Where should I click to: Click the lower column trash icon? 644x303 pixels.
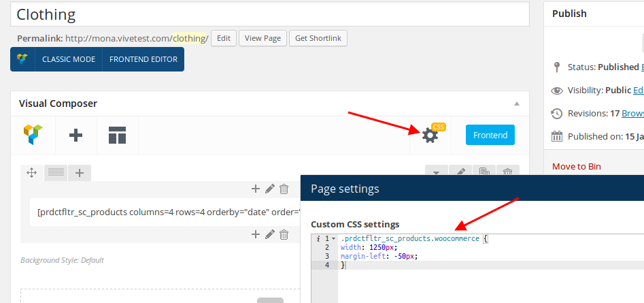[x=284, y=234]
